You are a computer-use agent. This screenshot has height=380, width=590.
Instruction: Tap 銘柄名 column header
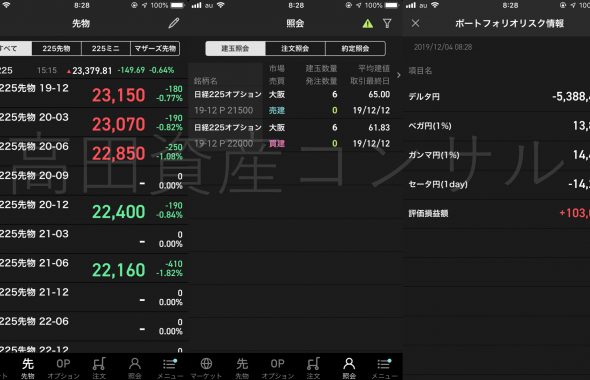205,81
